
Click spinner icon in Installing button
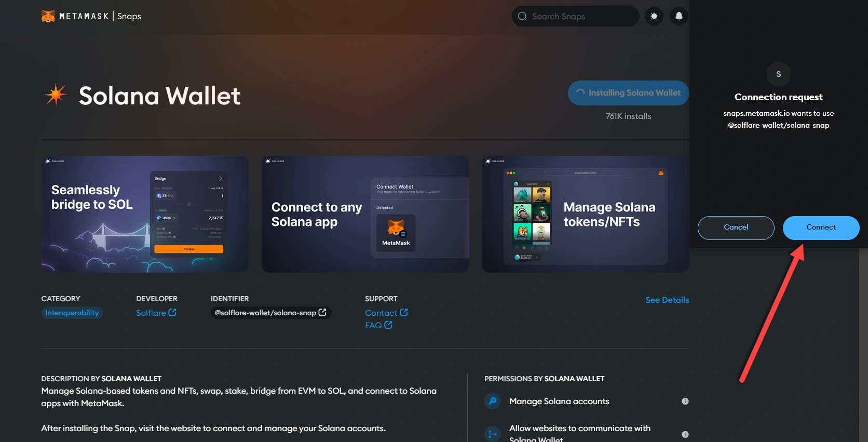click(580, 92)
